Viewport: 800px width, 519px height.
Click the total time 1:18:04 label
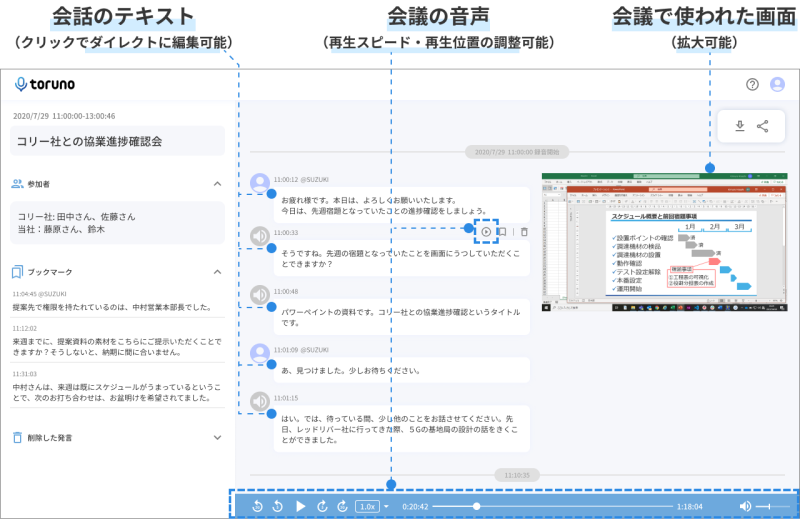[690, 507]
